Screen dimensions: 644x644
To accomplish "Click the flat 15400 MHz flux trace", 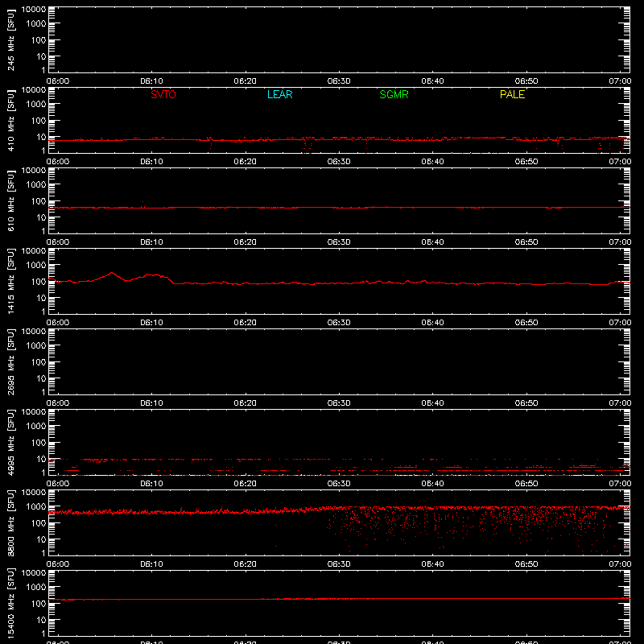I will pyautogui.click(x=339, y=599).
